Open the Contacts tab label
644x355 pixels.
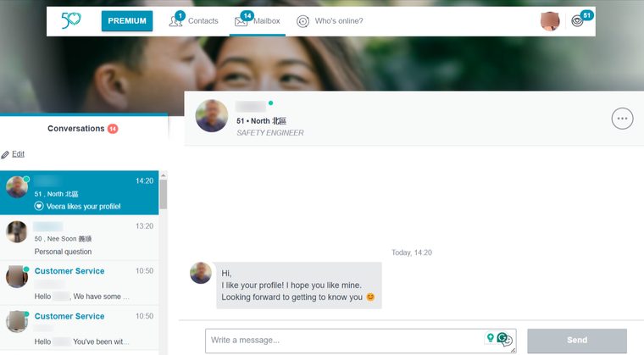(203, 21)
